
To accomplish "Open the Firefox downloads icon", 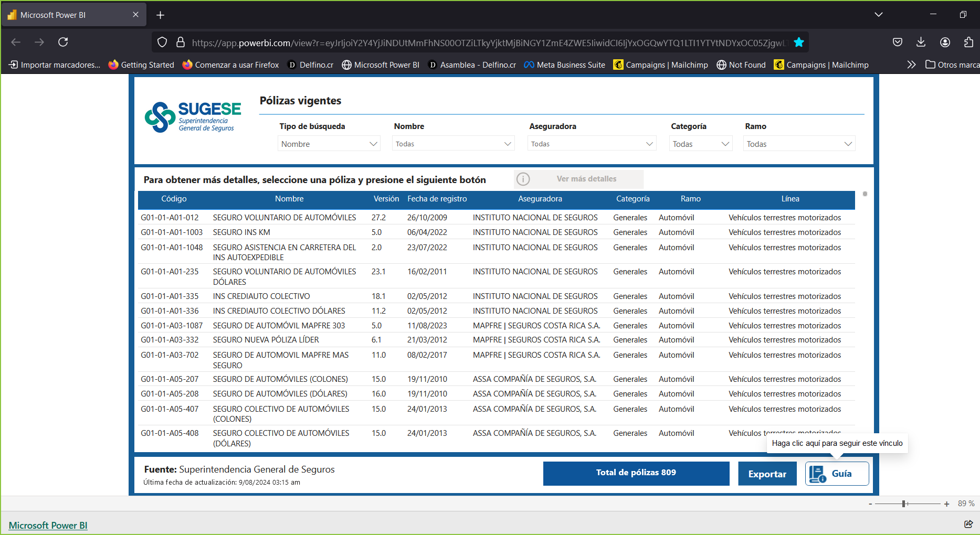I will point(921,42).
